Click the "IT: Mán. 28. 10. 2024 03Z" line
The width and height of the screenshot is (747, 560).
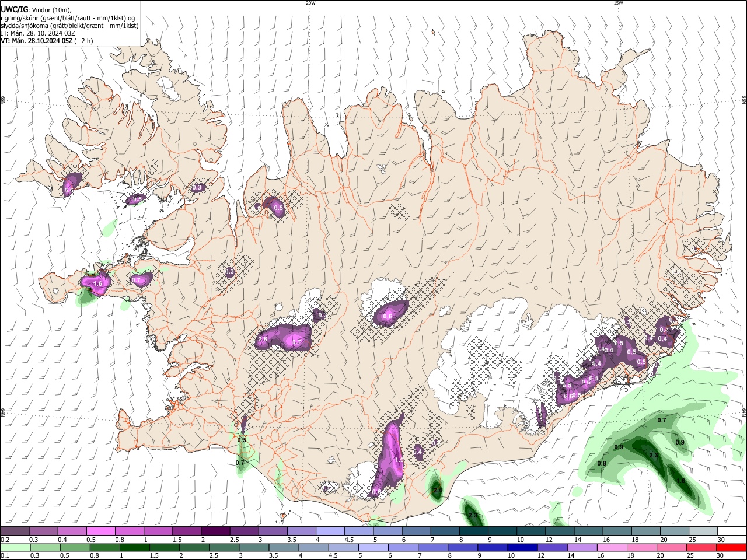(x=38, y=33)
